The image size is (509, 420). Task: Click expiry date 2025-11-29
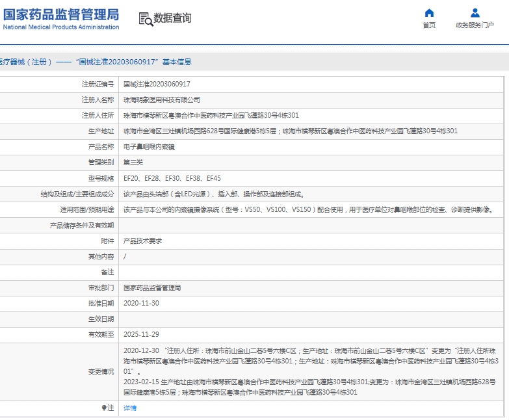(x=141, y=334)
